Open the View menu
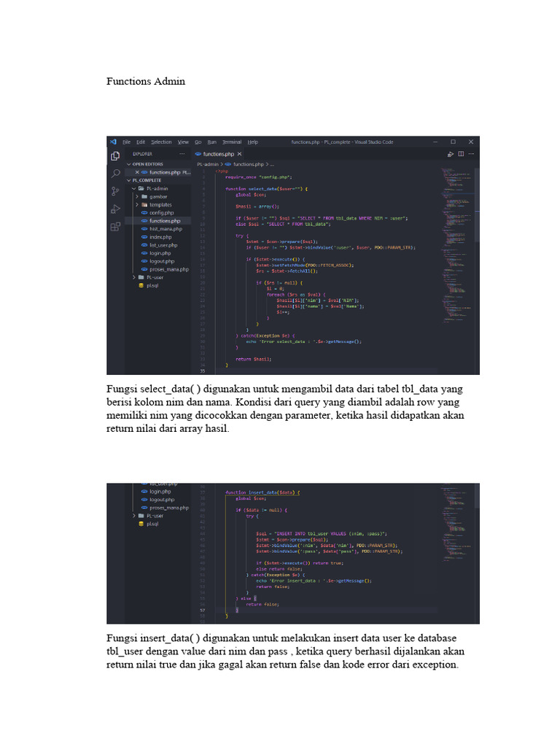 click(183, 142)
